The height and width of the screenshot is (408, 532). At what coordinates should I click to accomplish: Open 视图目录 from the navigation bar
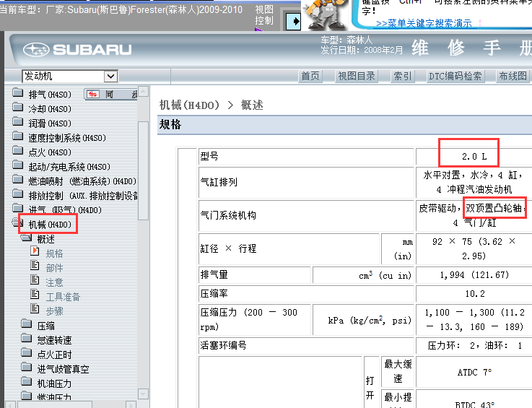(x=357, y=76)
